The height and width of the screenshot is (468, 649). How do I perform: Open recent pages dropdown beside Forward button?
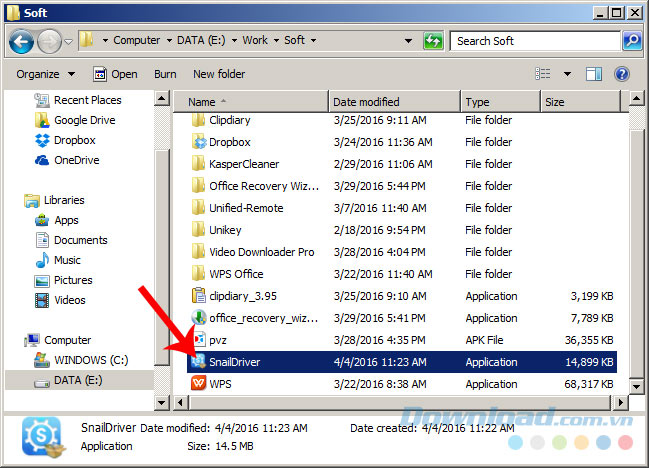(x=69, y=41)
